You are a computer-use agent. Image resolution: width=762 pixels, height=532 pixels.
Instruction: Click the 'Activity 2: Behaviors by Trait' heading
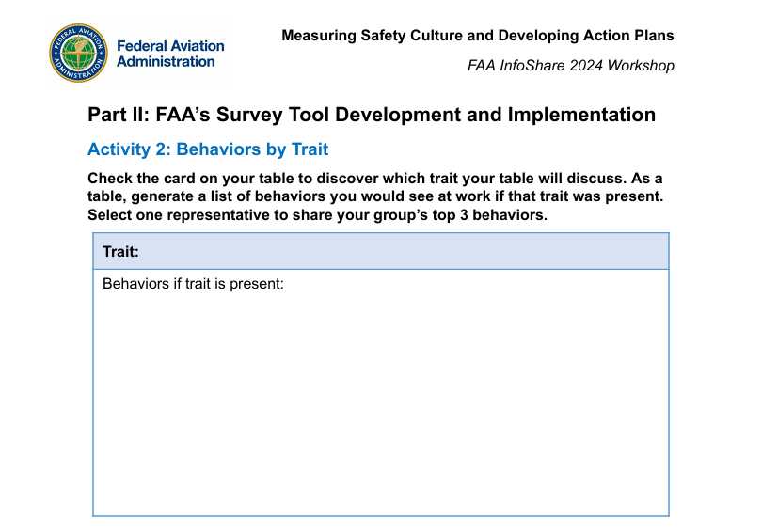click(208, 149)
